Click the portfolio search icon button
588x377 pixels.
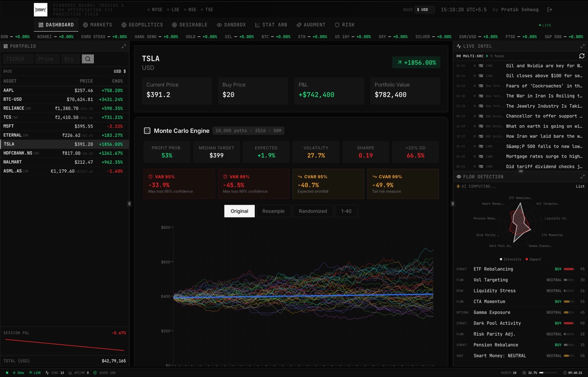tap(88, 59)
